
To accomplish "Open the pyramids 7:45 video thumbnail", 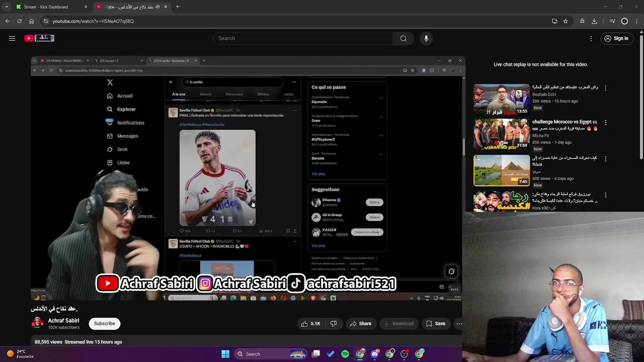I will [502, 170].
